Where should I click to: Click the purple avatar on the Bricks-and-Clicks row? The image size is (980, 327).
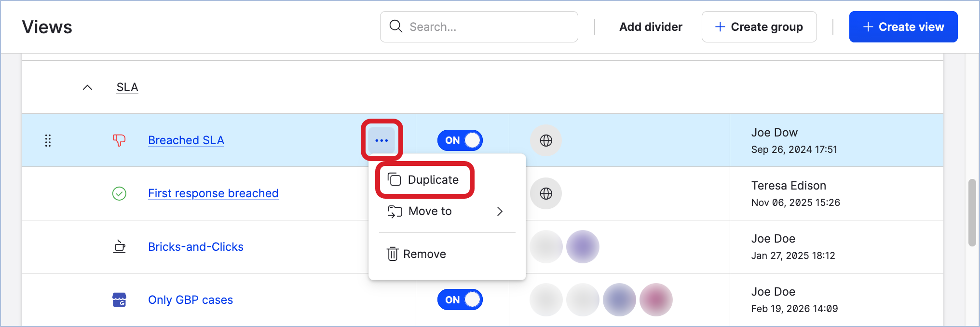click(x=583, y=246)
